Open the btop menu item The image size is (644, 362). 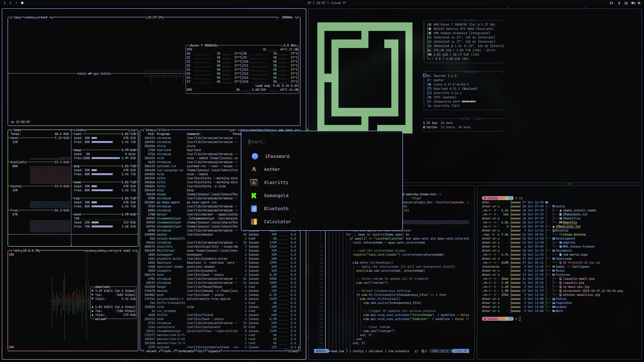click(x=30, y=17)
